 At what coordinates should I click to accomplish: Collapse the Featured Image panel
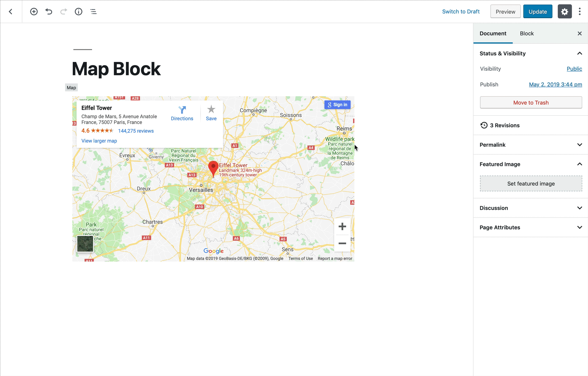pos(531,164)
